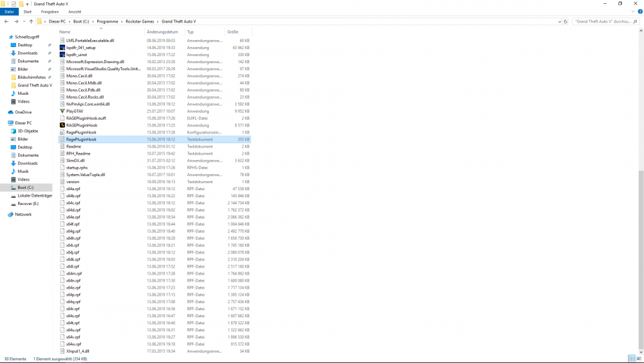The image size is (644, 363).
Task: Switch to the Start ribbon tab
Action: coord(28,12)
